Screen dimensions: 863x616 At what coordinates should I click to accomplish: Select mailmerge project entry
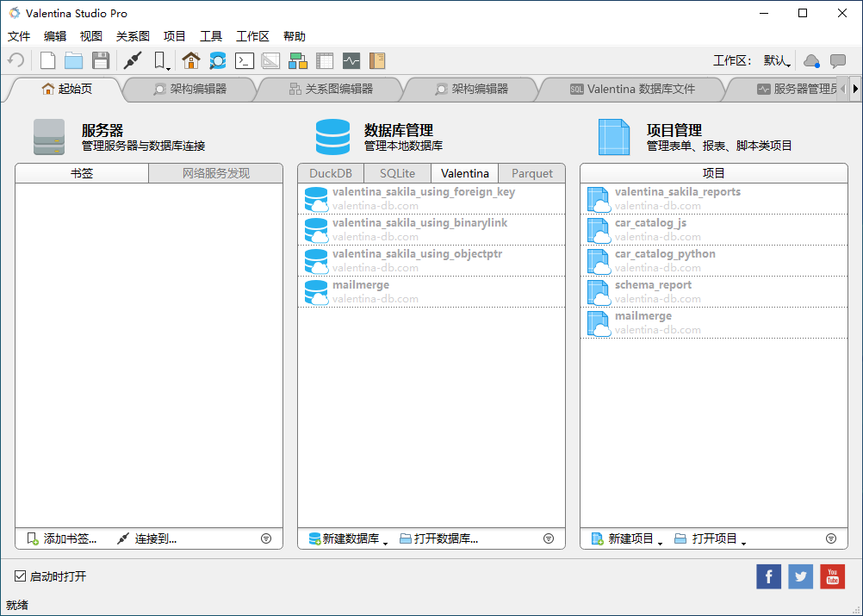tap(714, 322)
